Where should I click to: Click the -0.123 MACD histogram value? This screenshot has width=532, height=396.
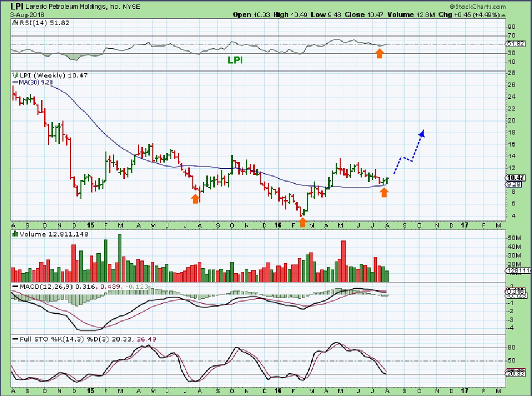click(x=136, y=286)
